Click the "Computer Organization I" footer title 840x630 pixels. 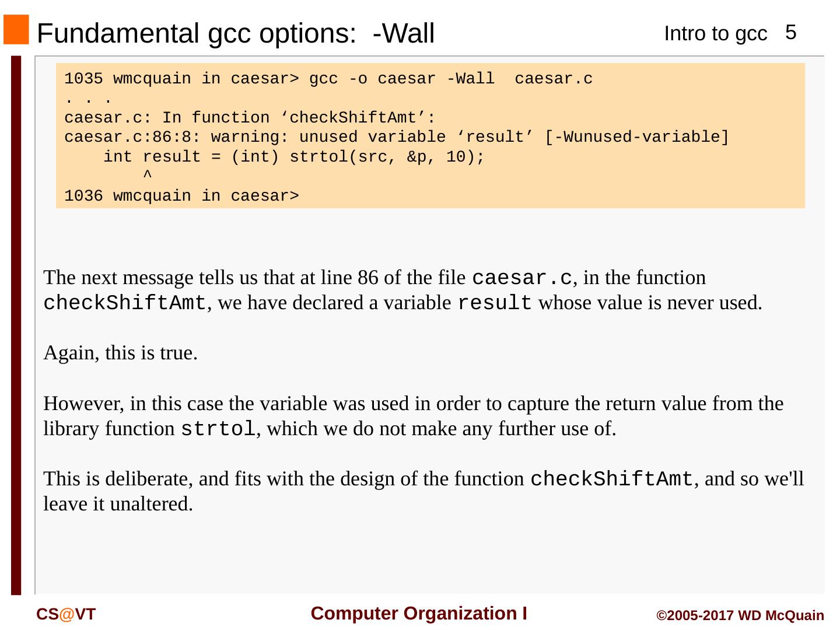tap(419, 614)
